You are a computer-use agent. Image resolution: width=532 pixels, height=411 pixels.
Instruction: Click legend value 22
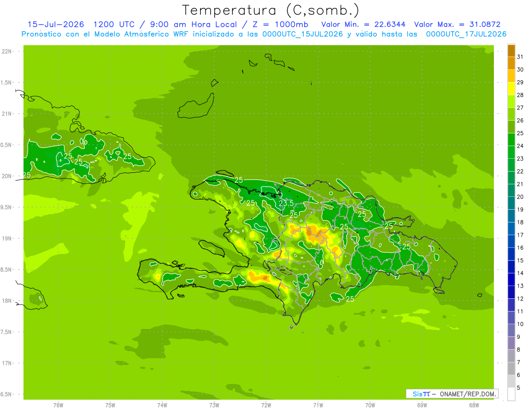coord(520,171)
